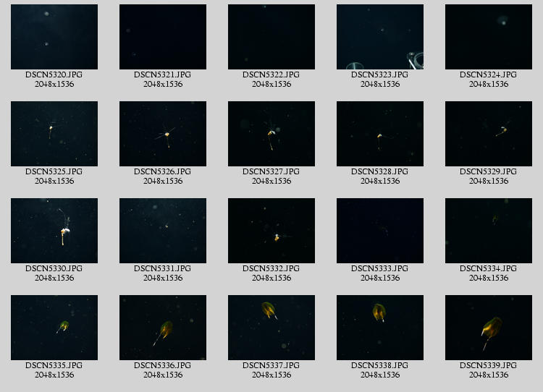Select the DSCN5337.JPG thumbnail
The image size is (543, 392).
[271, 328]
